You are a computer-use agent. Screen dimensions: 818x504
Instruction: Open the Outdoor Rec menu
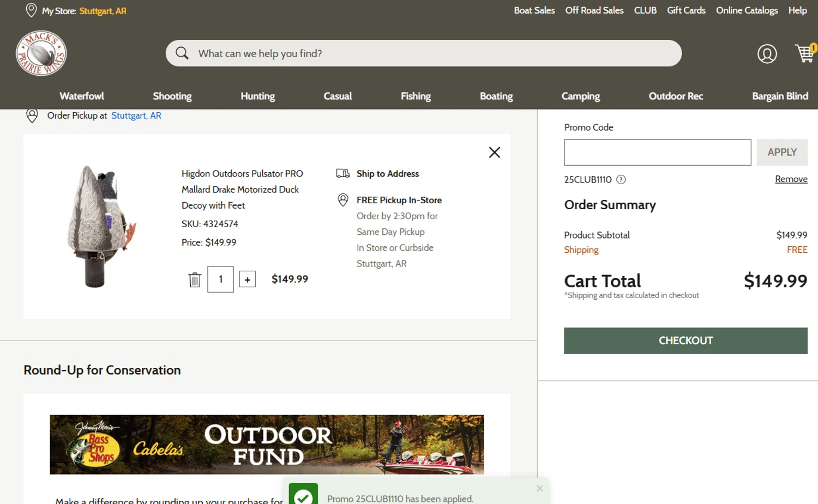click(676, 96)
